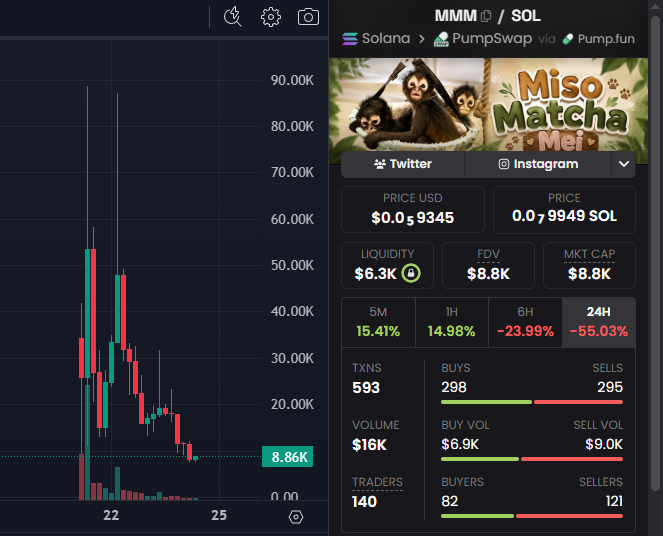Click the SELLS count 295

pos(610,387)
